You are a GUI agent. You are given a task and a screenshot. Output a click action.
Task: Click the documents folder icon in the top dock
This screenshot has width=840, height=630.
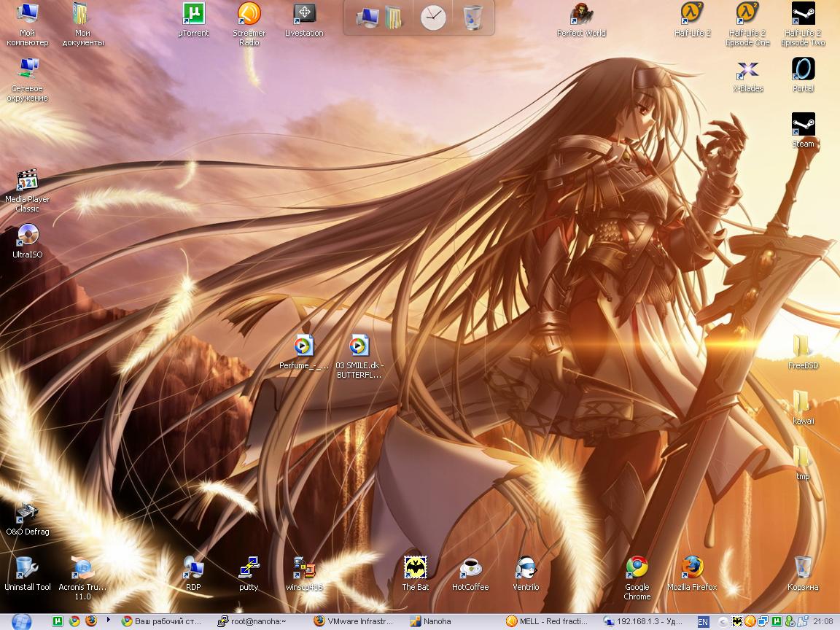(393, 18)
